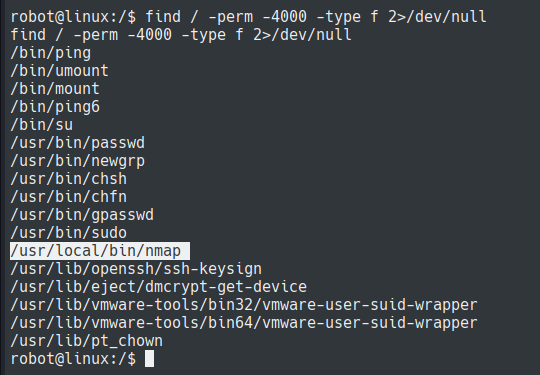Click the echoed find command on second line
Screen dimensions: 540x375
pos(181,35)
